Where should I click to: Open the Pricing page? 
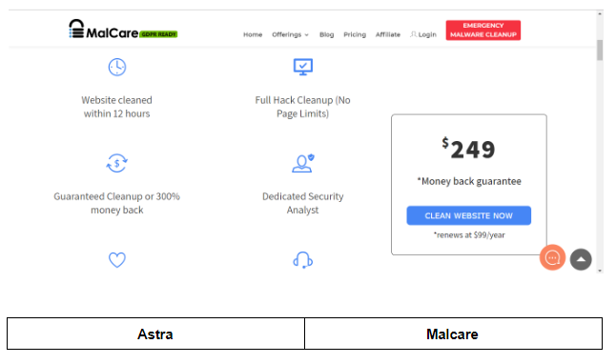355,34
